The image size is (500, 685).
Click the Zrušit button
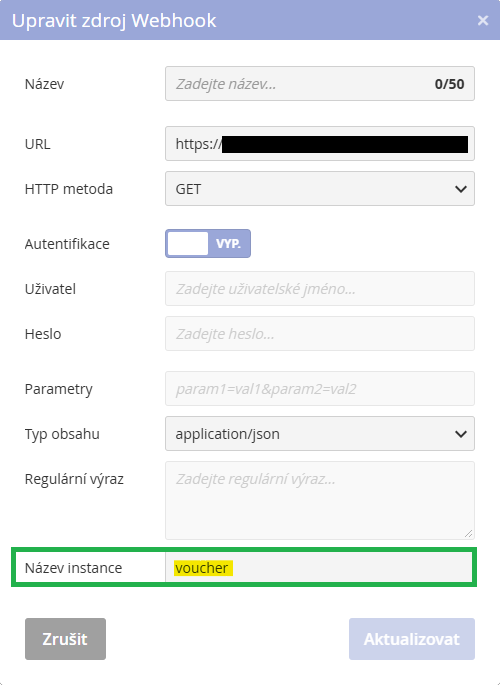point(65,639)
